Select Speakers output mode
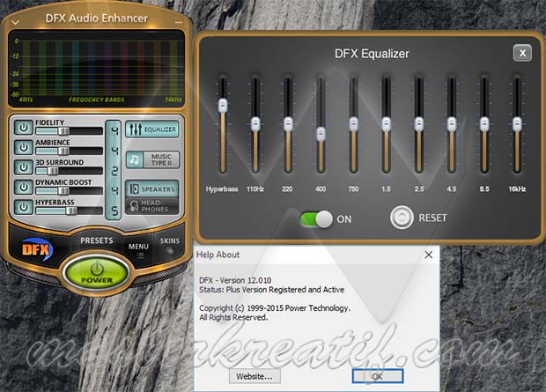Screen dimensions: 546x392 [152, 189]
